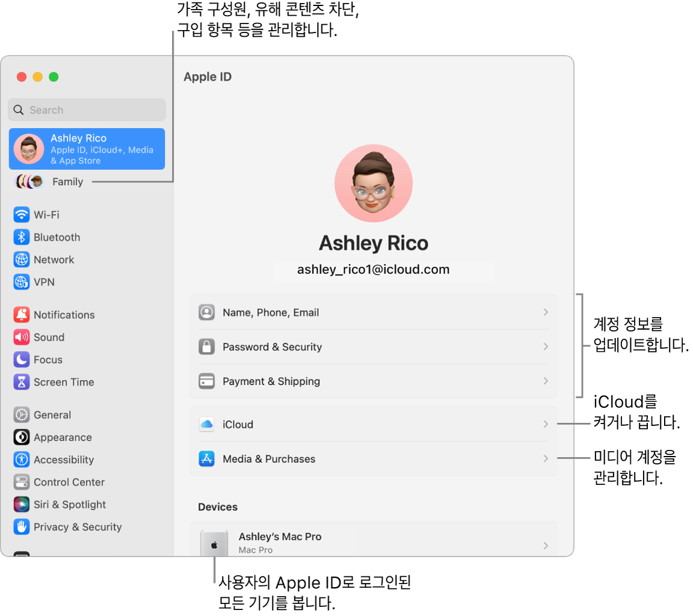Select Family in the sidebar

point(67,181)
